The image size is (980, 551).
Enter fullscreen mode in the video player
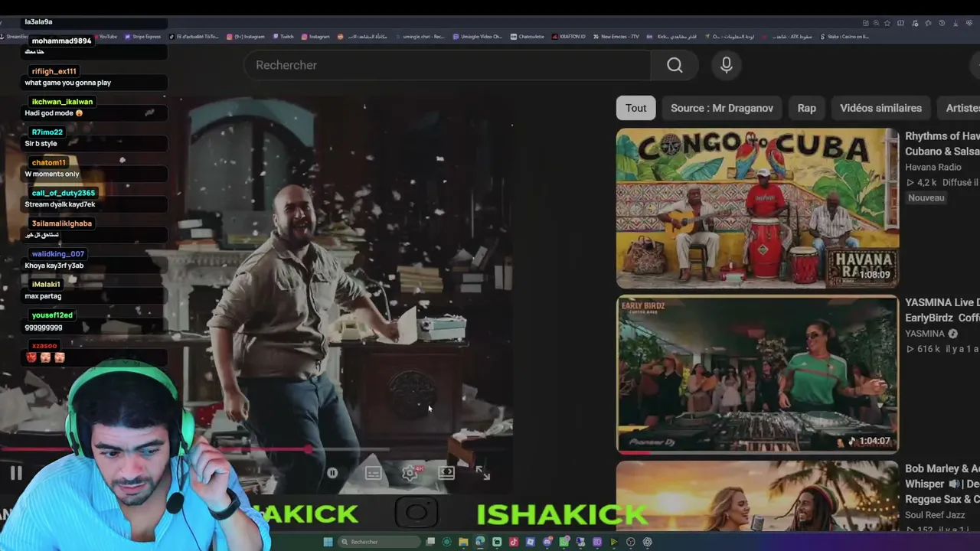[x=482, y=473]
